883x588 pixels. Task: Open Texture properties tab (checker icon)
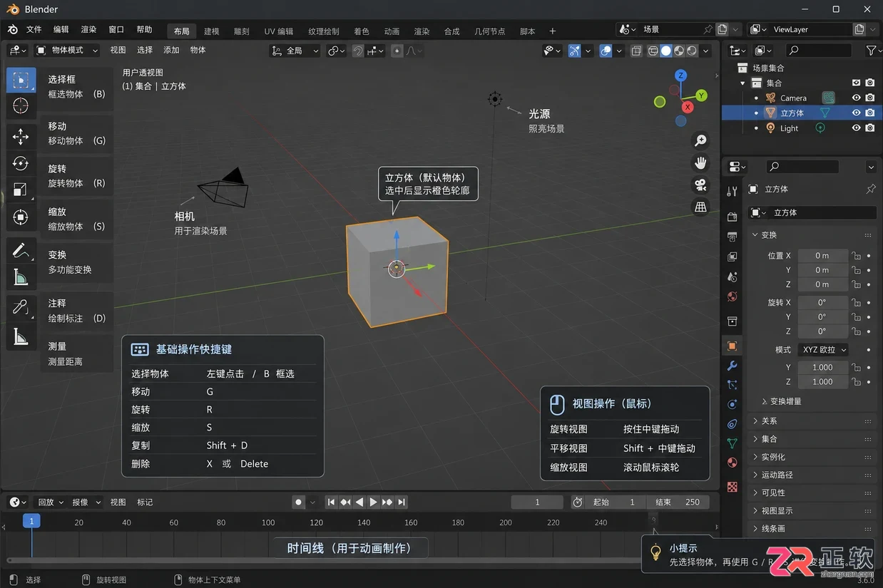tap(732, 487)
